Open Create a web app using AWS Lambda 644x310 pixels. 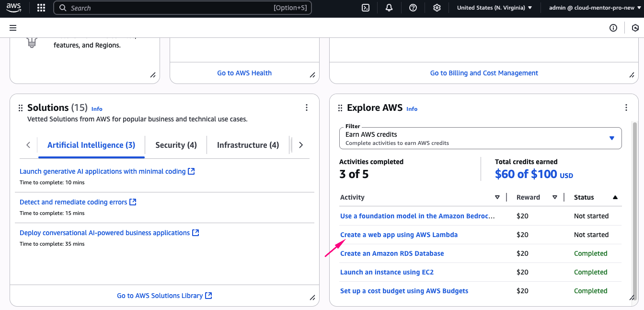point(399,235)
